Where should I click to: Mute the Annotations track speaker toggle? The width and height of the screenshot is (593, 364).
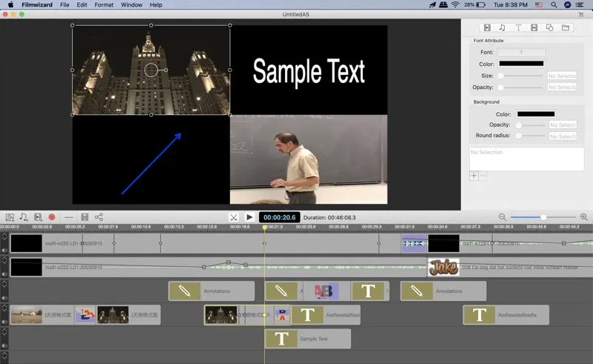tap(4, 297)
